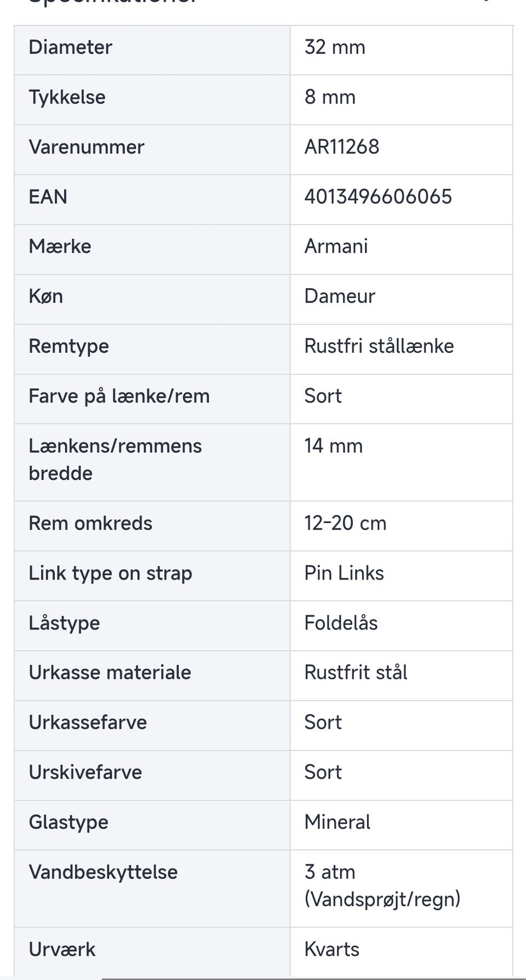
Task: Select the 12-20 cm strap circumference
Action: pyautogui.click(x=345, y=523)
